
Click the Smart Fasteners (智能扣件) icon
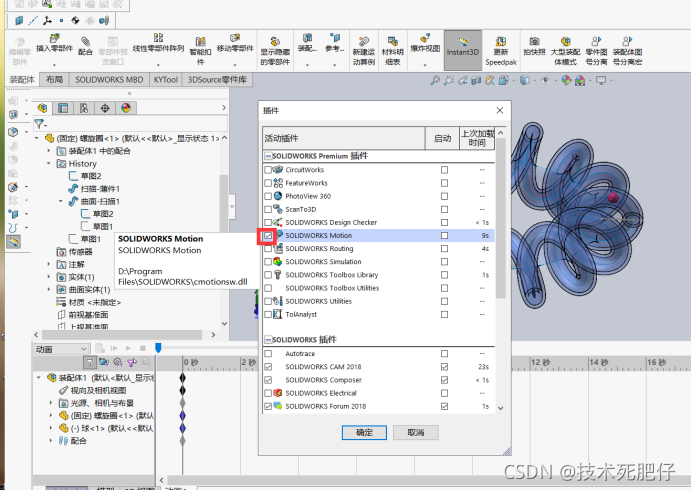click(x=201, y=42)
